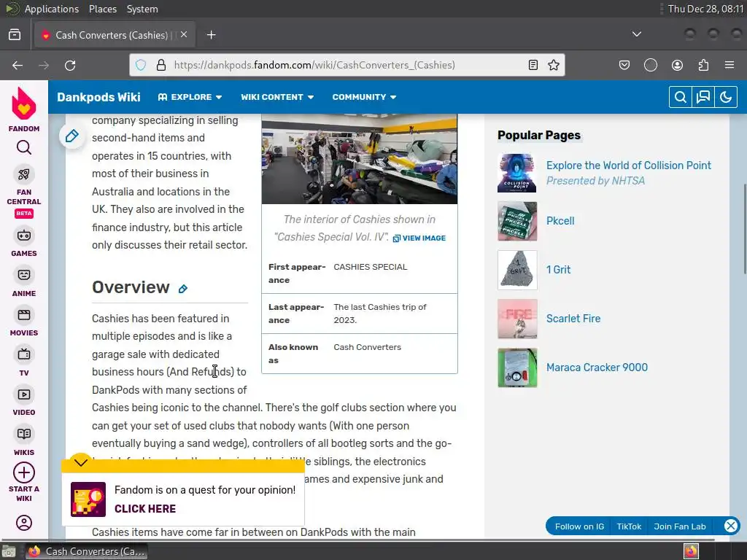Image resolution: width=747 pixels, height=560 pixels.
Task: Click Follow on IG button
Action: (579, 526)
